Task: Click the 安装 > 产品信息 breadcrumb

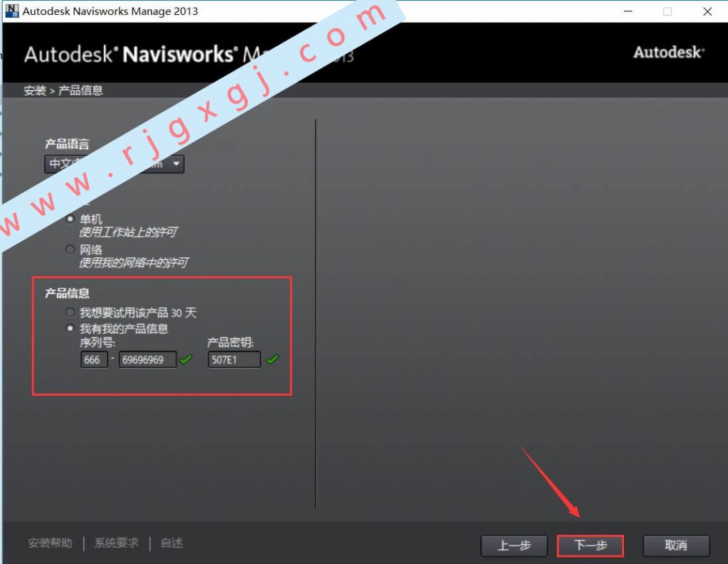Action: pyautogui.click(x=63, y=90)
